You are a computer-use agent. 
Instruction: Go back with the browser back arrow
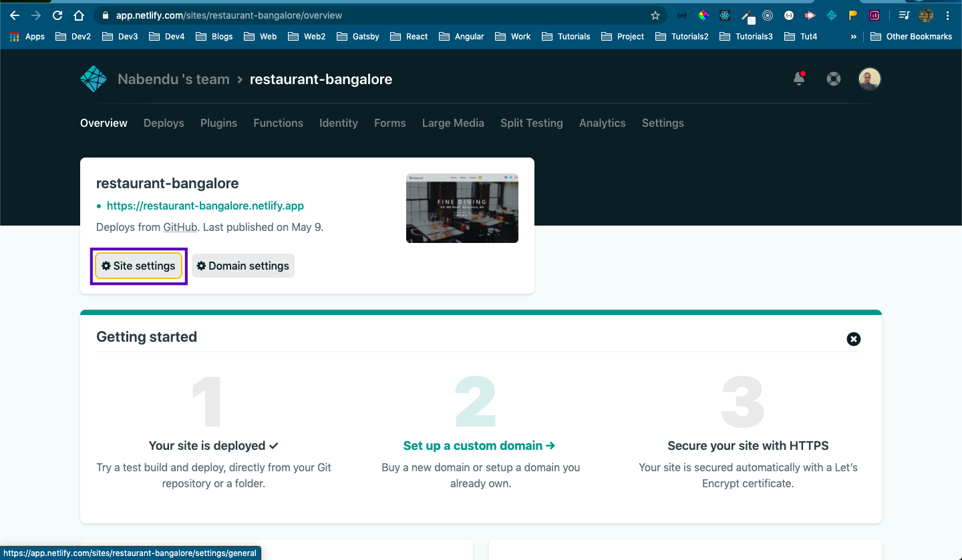(15, 15)
